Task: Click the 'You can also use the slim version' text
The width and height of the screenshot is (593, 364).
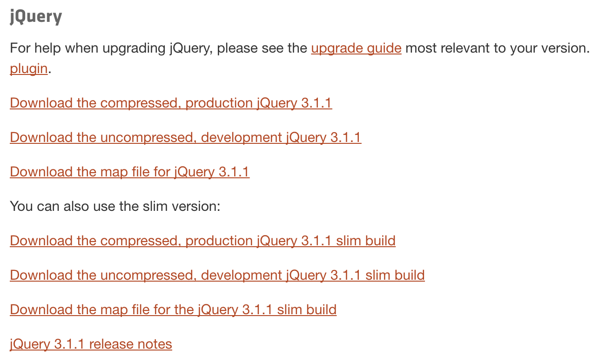Action: click(115, 206)
